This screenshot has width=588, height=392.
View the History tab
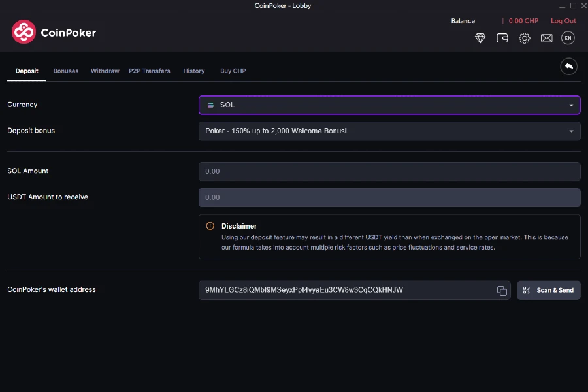193,71
